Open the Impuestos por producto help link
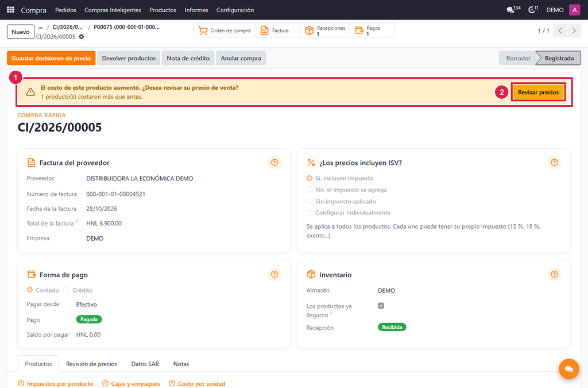Screen dimensions: 588x388 coord(56,383)
